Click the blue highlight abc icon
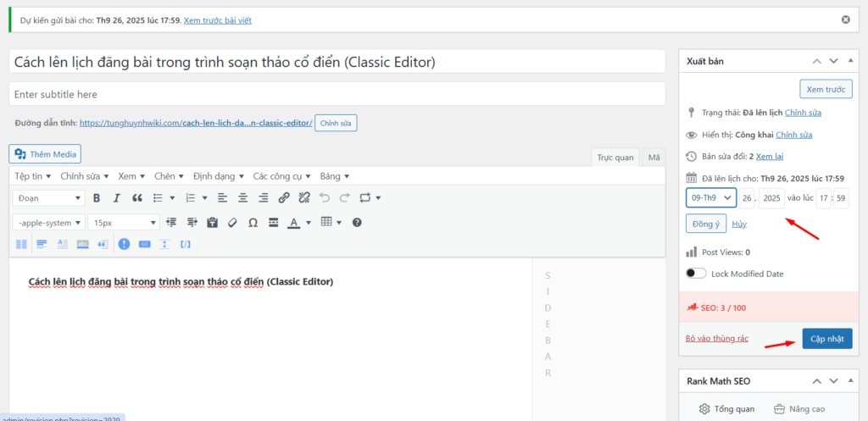 (82, 244)
